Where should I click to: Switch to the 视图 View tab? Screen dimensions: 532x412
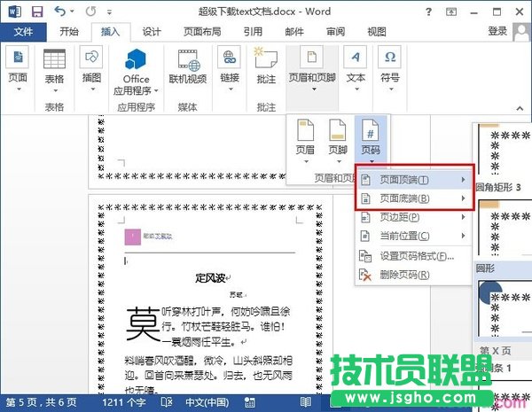[x=377, y=32]
